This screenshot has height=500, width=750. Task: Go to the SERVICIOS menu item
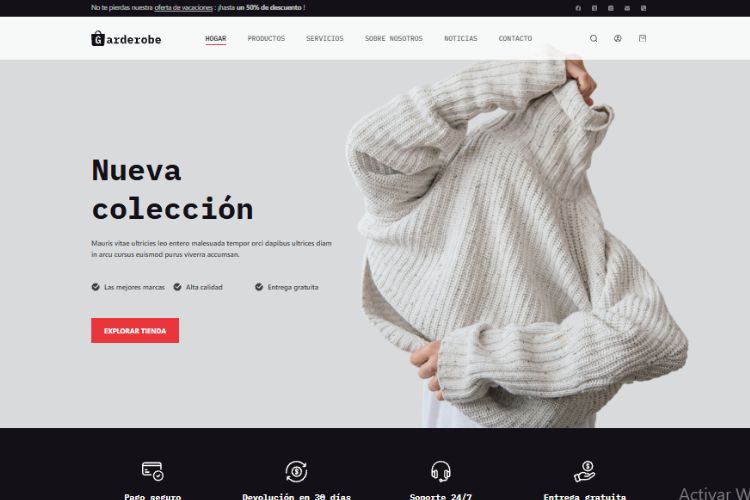[x=325, y=38]
